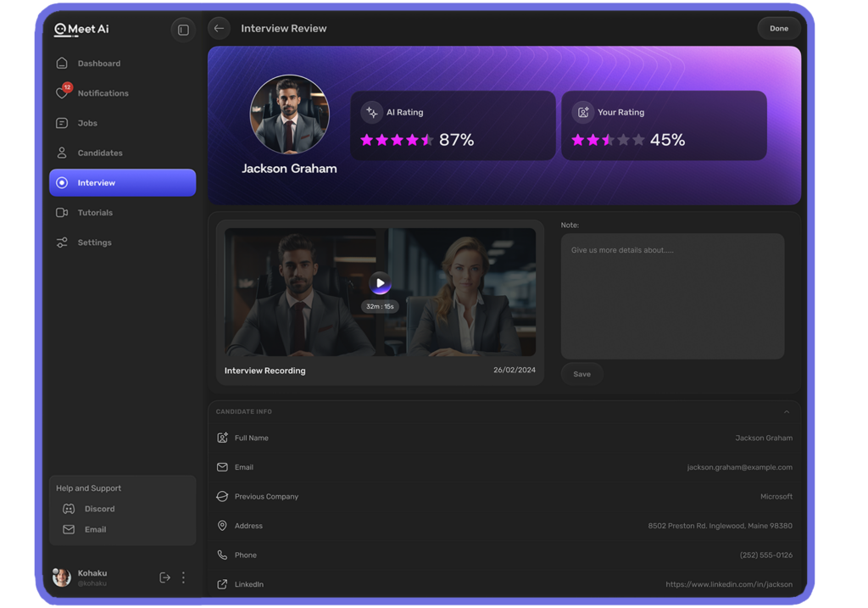This screenshot has width=868, height=608.
Task: Save the note with the Save button
Action: pos(581,373)
